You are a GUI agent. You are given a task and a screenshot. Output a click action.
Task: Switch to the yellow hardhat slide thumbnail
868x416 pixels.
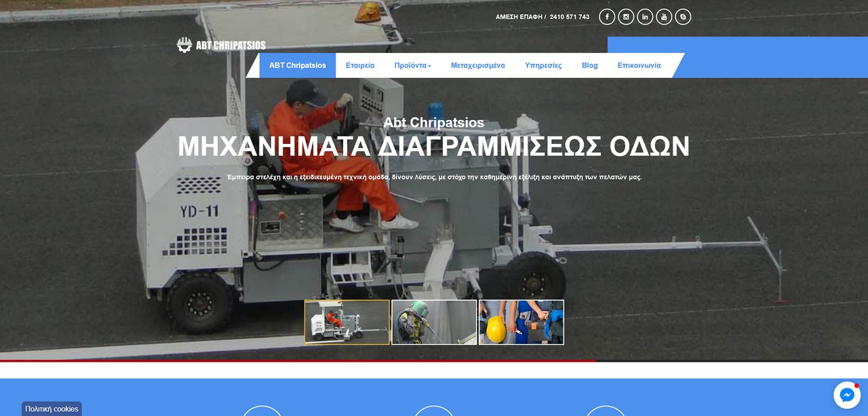521,322
